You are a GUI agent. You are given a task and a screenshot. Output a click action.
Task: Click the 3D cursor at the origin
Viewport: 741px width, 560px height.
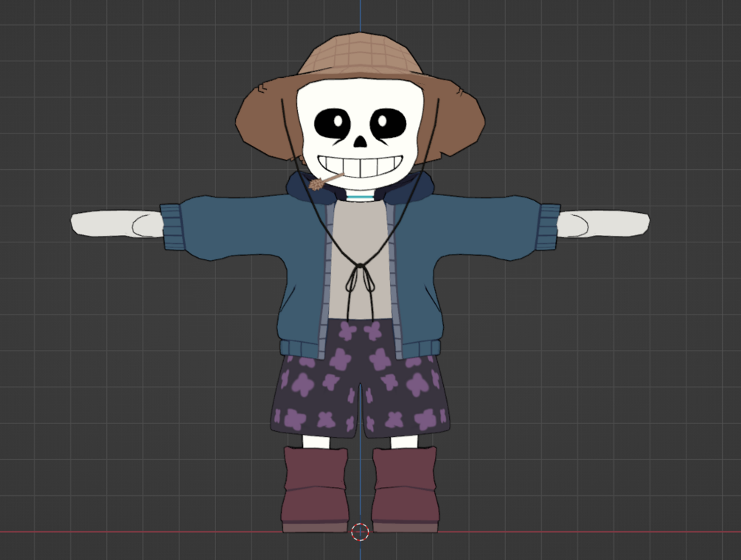(x=360, y=532)
